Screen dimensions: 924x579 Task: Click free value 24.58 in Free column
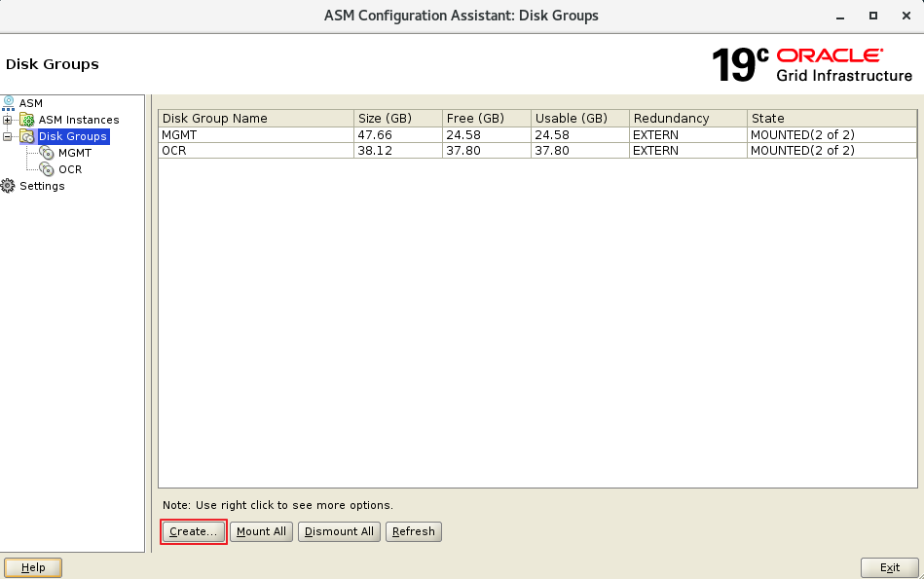pos(463,135)
